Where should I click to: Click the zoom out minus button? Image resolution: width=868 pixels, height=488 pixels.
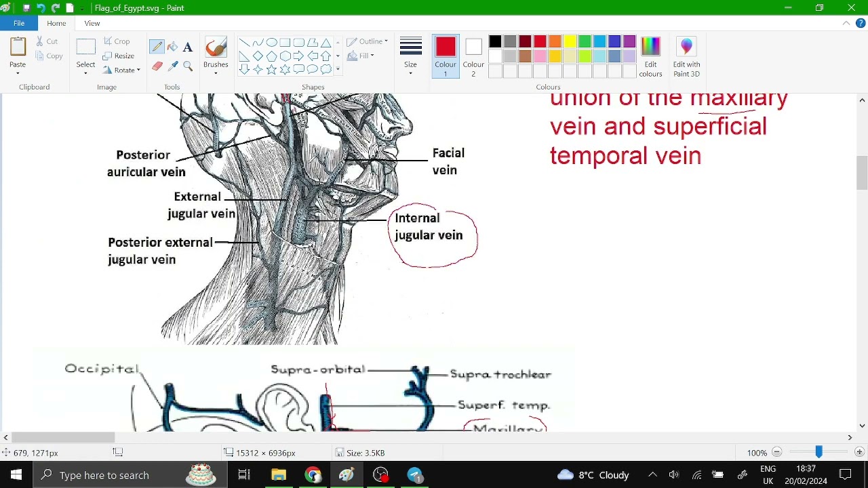tap(777, 452)
